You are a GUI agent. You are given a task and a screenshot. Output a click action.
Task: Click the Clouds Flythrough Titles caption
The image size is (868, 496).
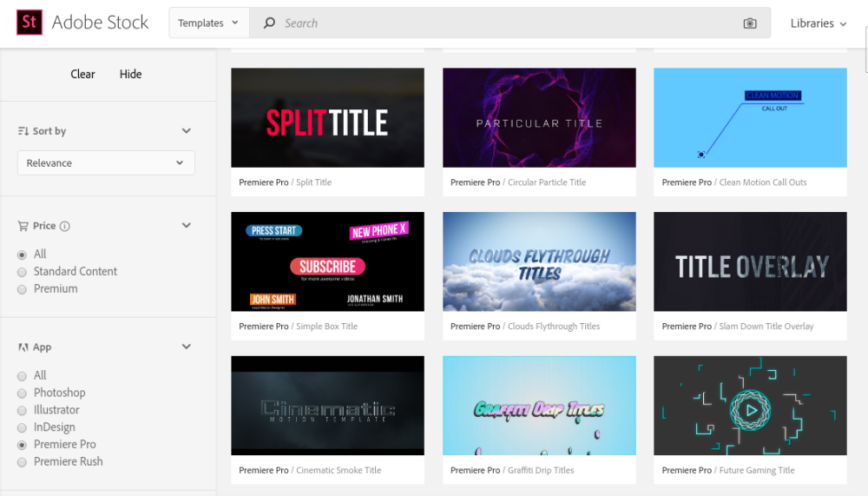[554, 327]
